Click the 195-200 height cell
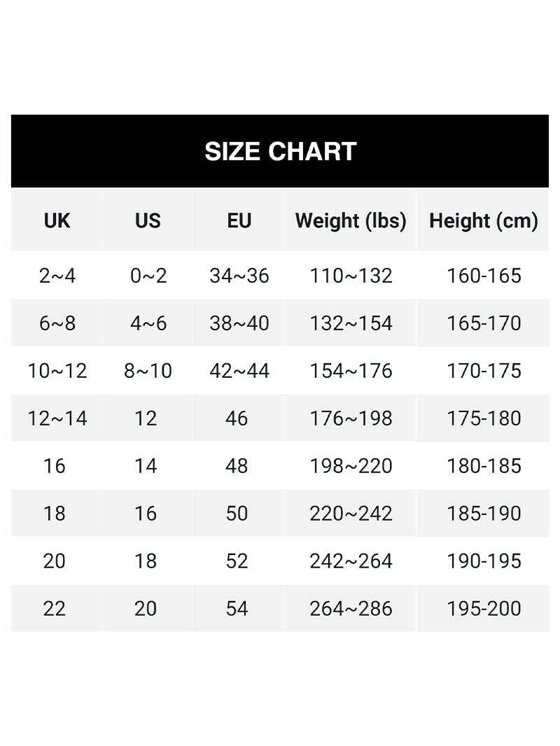 pyautogui.click(x=484, y=609)
